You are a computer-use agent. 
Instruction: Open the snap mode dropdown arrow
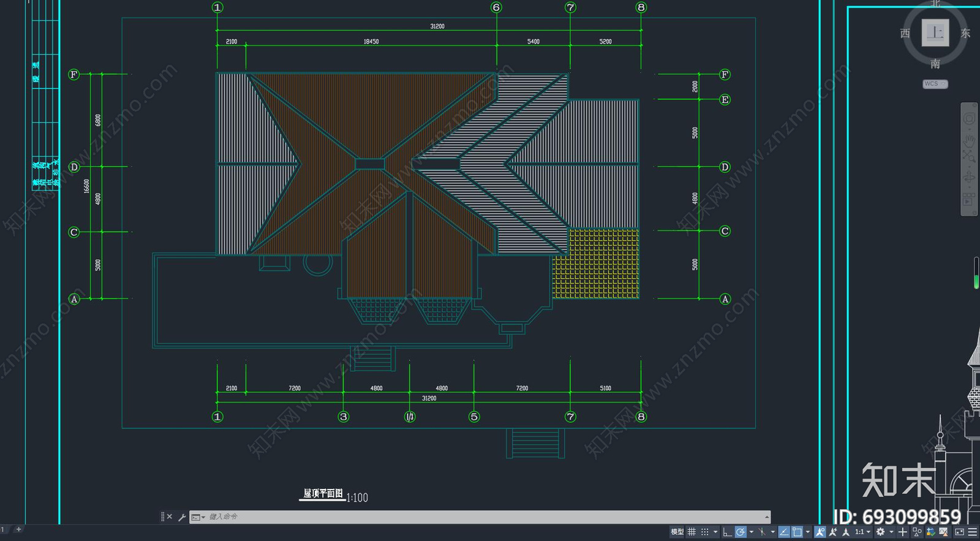(x=715, y=532)
